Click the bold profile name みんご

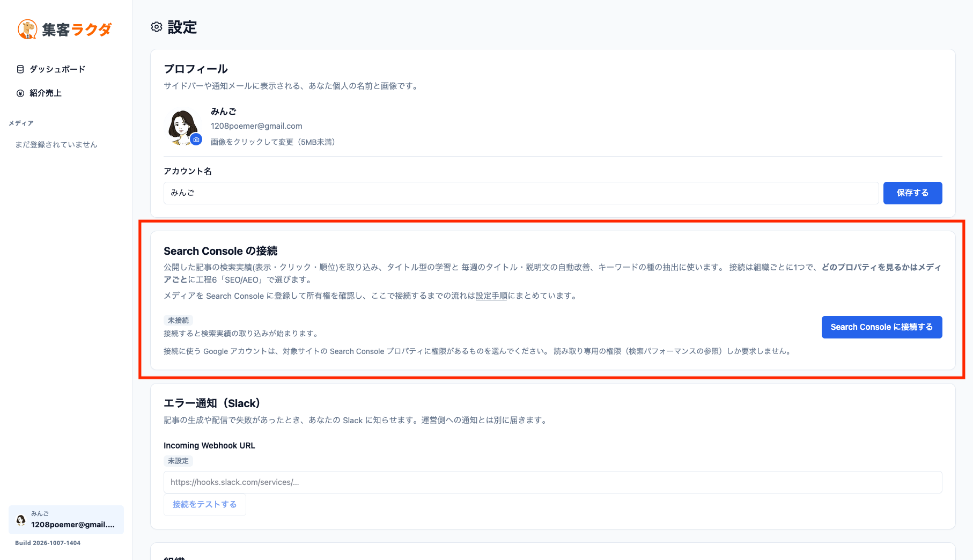pos(223,112)
